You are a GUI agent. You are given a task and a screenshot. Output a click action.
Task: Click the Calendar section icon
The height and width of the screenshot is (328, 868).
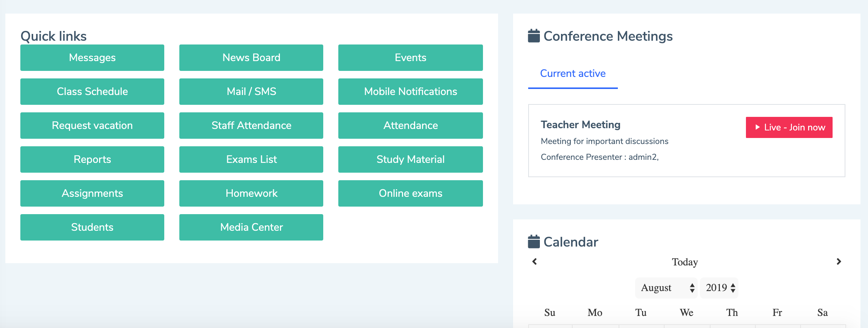click(534, 242)
